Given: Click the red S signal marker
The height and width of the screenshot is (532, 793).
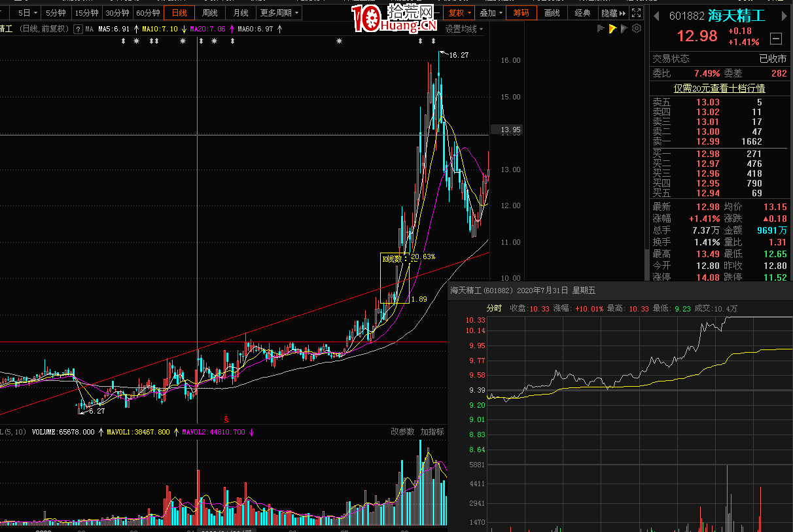Looking at the screenshot, I should [226, 418].
